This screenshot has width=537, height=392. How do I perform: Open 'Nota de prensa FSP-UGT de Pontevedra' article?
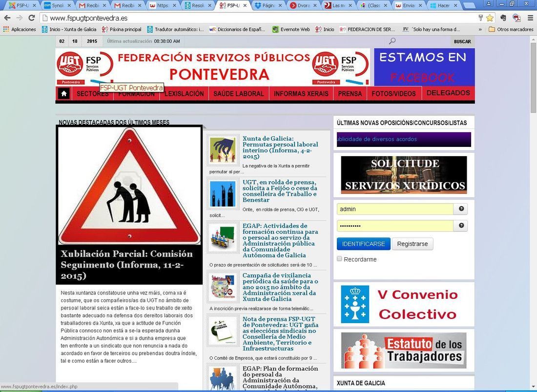point(280,333)
